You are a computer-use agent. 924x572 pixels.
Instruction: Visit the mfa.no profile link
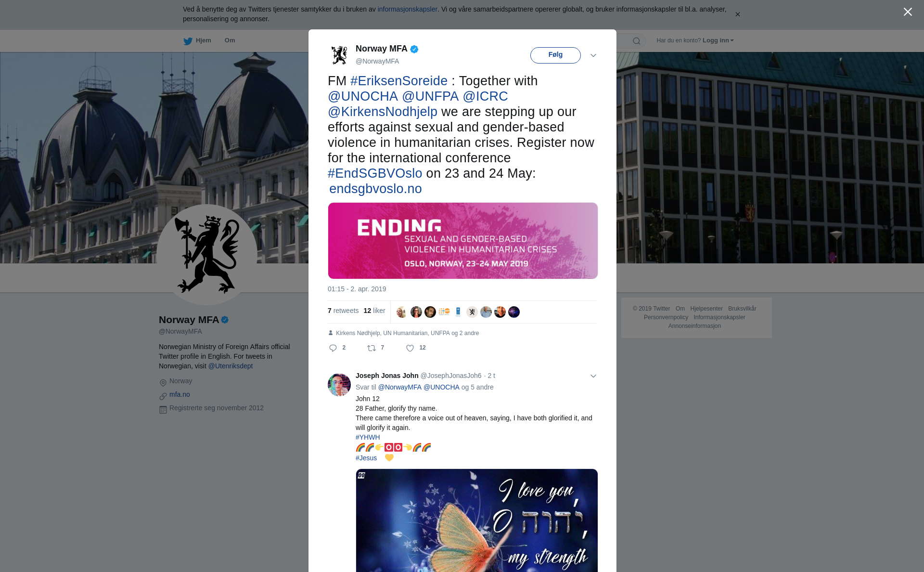[x=180, y=394]
